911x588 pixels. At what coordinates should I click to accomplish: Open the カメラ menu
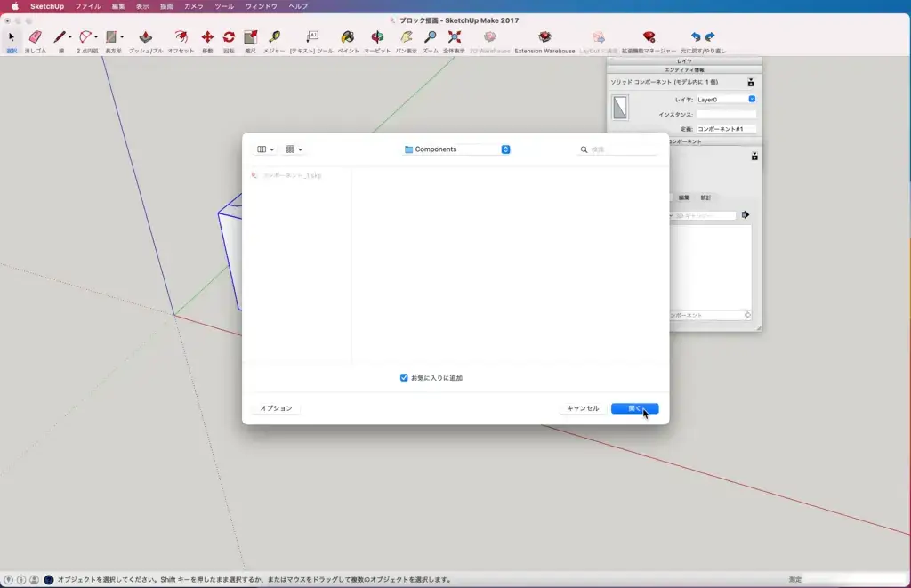193,6
